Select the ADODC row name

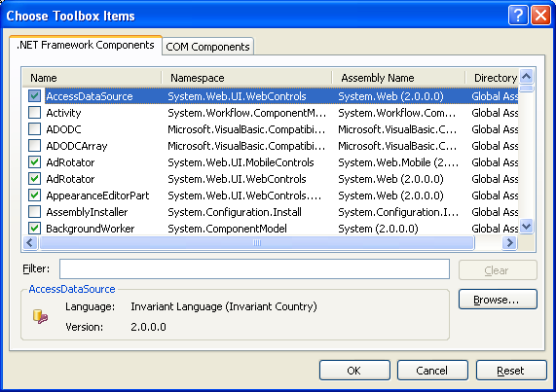click(x=63, y=129)
